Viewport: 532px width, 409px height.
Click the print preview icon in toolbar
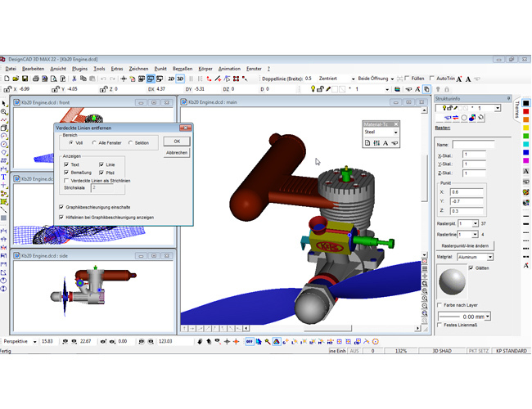[x=53, y=79]
